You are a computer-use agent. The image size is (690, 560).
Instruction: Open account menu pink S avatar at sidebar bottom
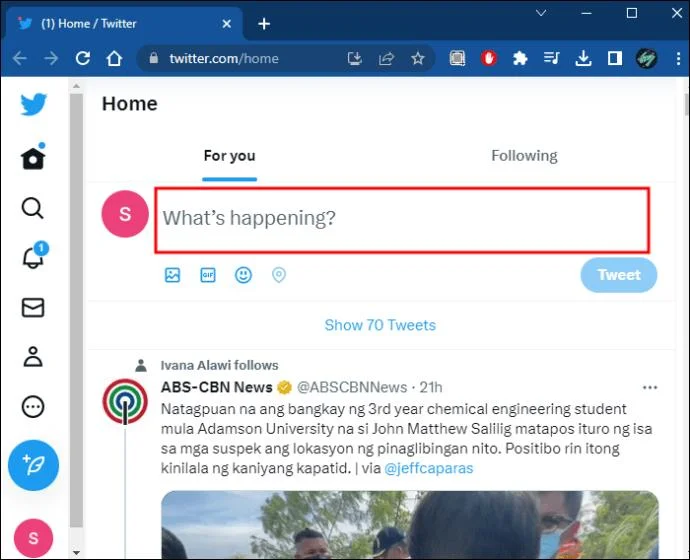tap(33, 538)
